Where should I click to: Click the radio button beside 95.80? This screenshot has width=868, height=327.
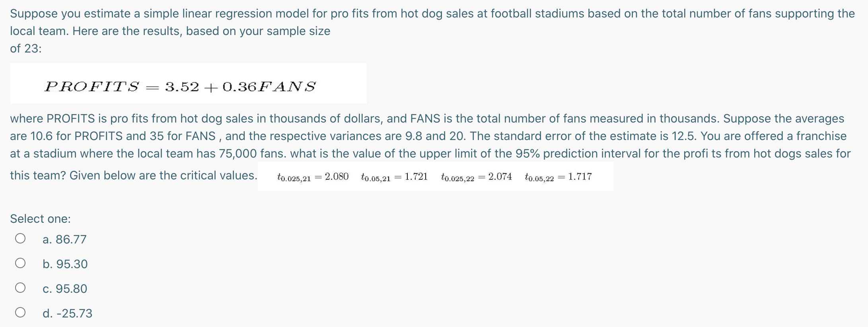tap(21, 287)
